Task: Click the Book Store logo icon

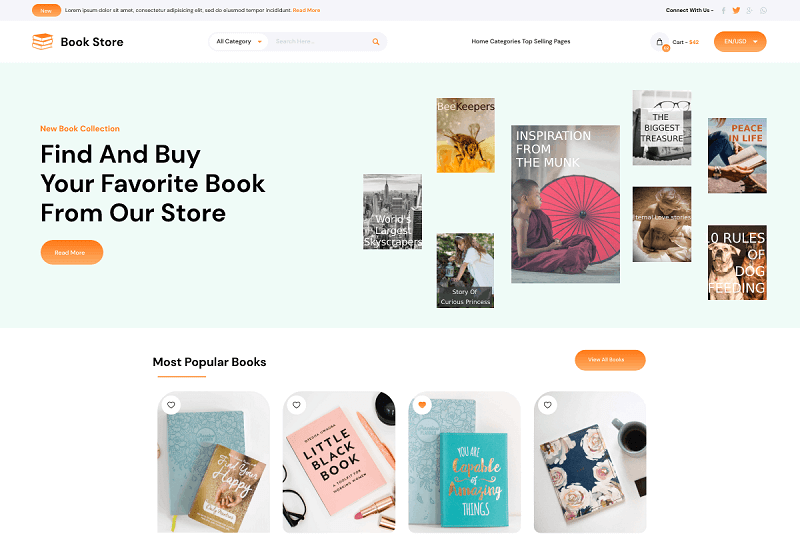Action: coord(42,42)
